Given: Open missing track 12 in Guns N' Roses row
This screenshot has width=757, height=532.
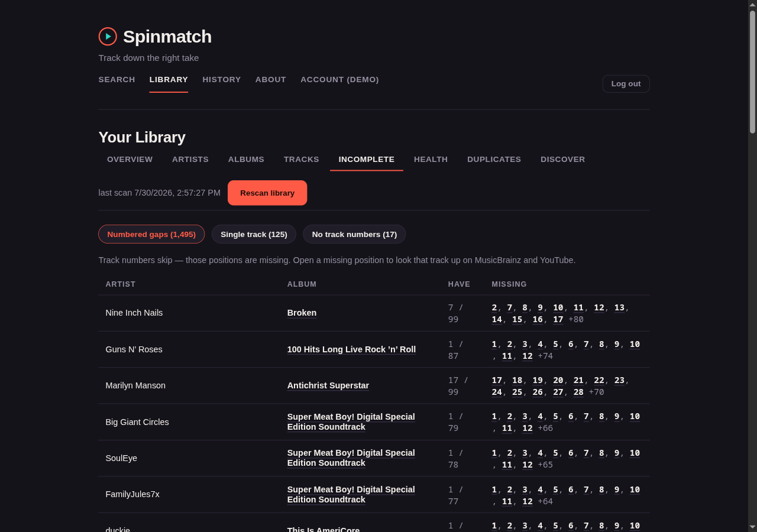Looking at the screenshot, I should (x=528, y=356).
